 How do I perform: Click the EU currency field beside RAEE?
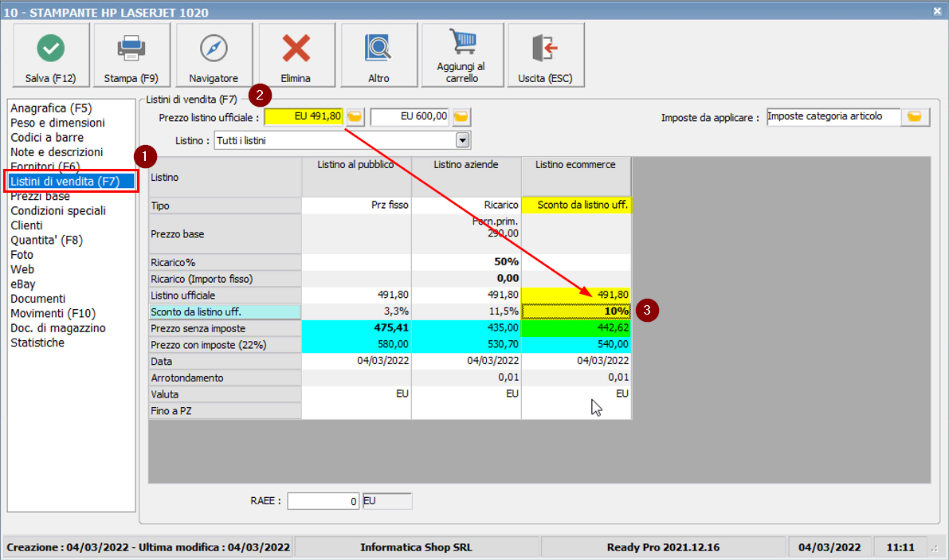tap(387, 501)
